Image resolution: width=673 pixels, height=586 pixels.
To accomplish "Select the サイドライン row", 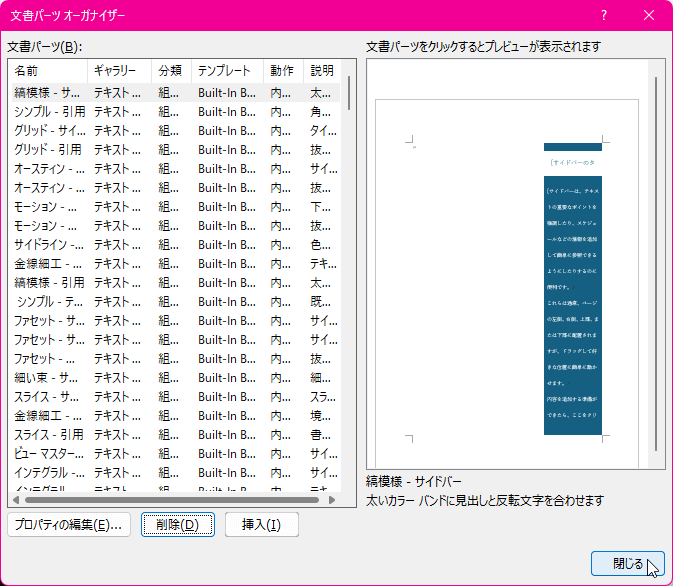I will (x=176, y=245).
